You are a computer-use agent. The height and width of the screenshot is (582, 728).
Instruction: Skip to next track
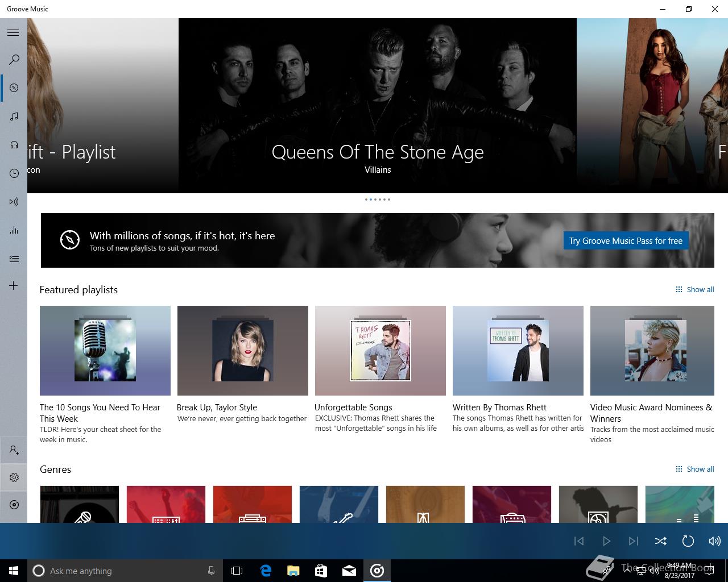tap(633, 541)
